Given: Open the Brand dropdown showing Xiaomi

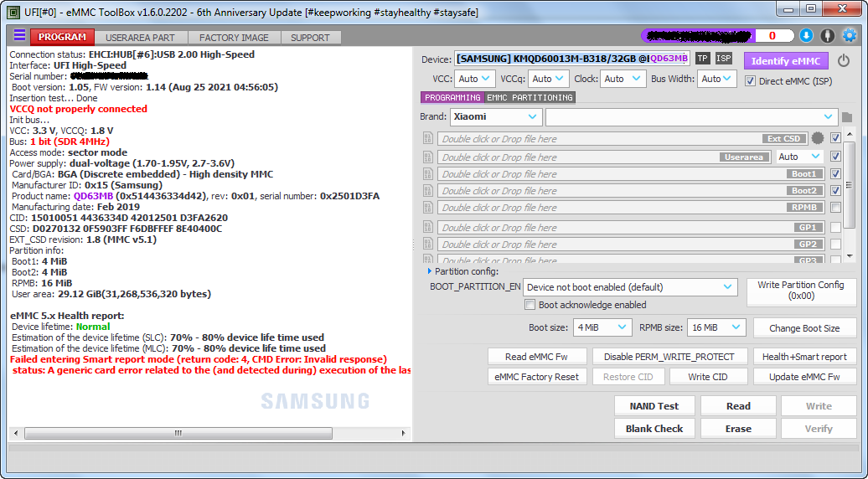Looking at the screenshot, I should coord(496,116).
